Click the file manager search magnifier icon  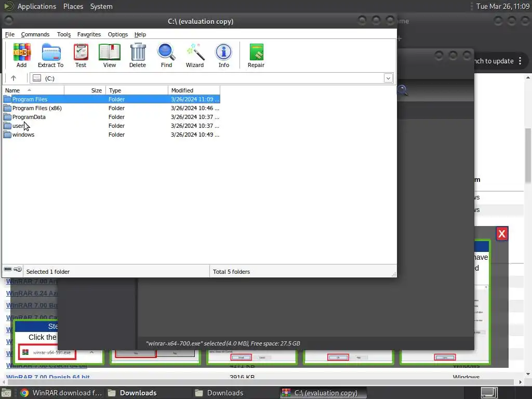click(403, 90)
